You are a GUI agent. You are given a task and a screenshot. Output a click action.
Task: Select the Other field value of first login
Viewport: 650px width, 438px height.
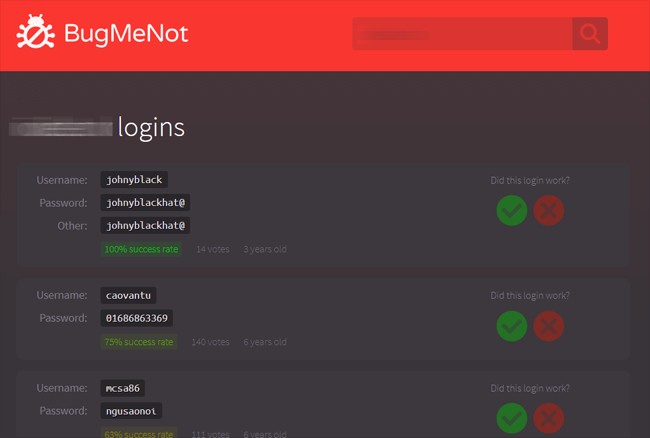pyautogui.click(x=146, y=226)
